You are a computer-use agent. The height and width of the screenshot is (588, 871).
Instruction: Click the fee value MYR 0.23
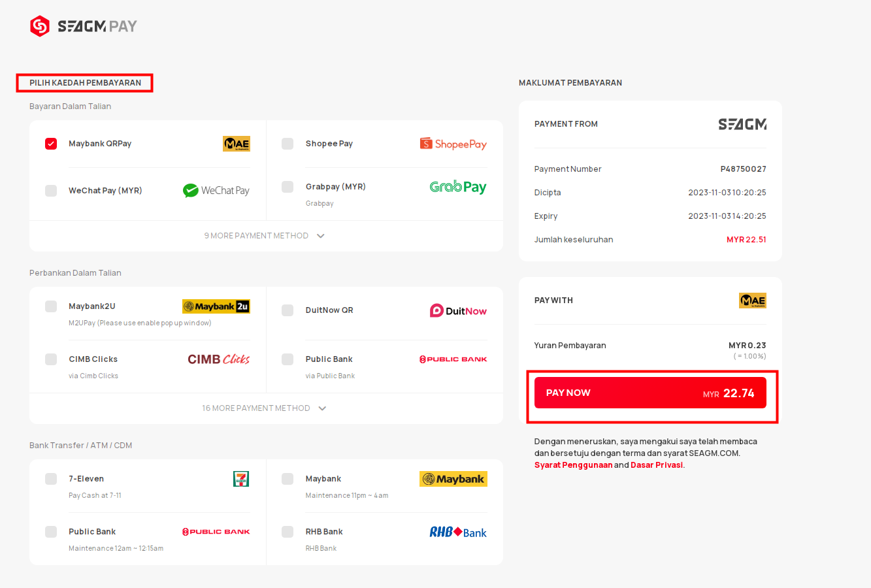coord(748,346)
